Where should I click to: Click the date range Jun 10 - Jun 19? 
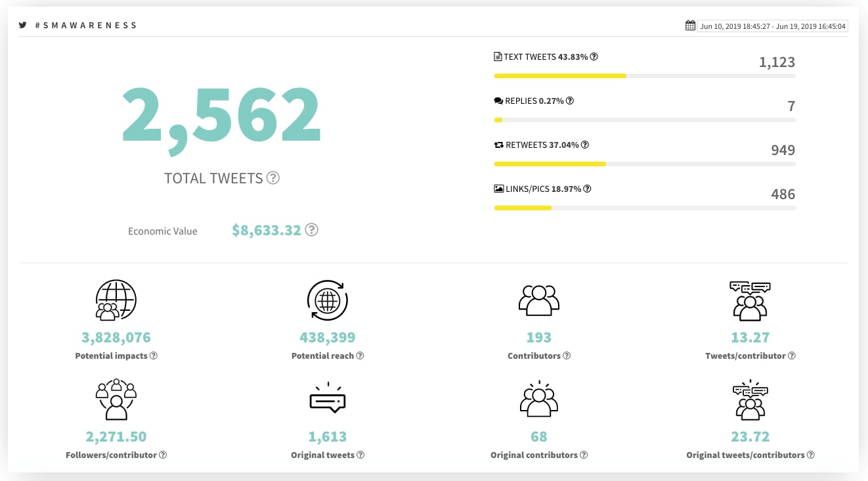point(773,26)
